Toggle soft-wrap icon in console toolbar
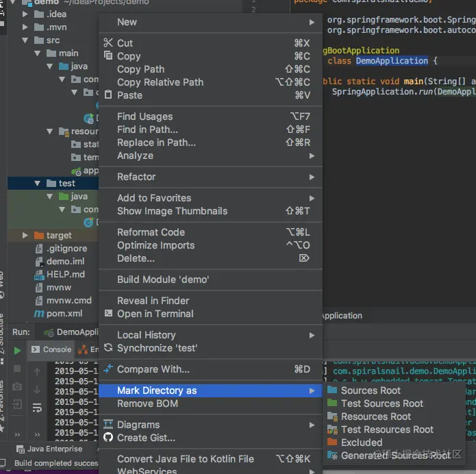Viewport: 476px width, 474px height. click(37, 408)
